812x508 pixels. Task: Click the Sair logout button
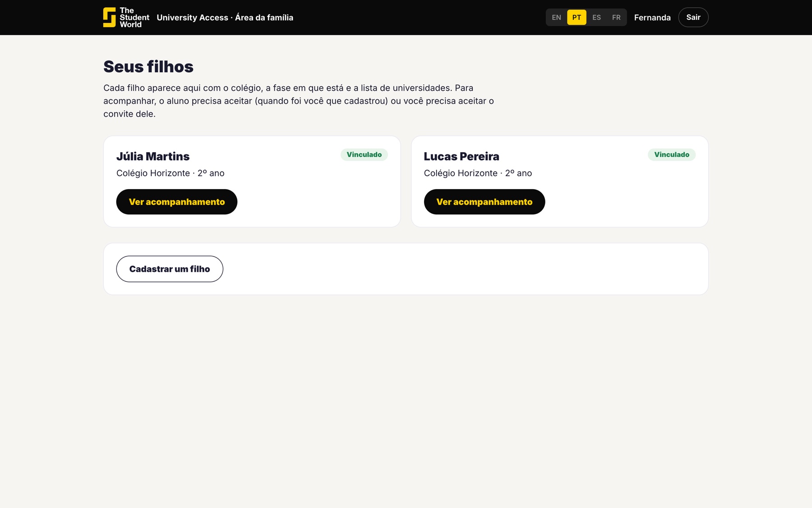693,18
